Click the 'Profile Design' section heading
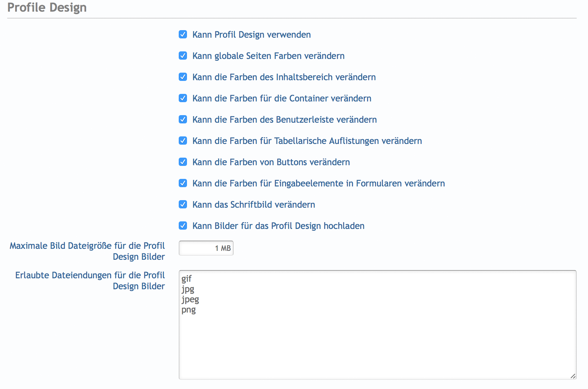Screen dimensions: 588x389 (47, 8)
